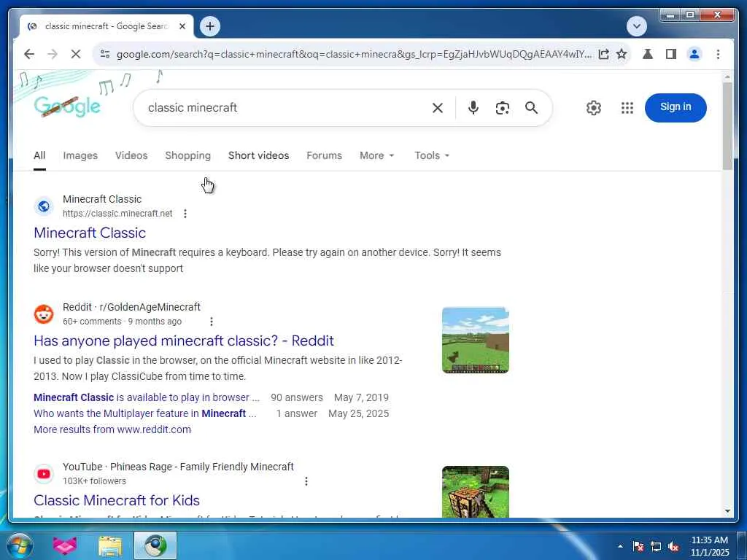
Task: Click the forward navigation arrow
Action: [53, 54]
